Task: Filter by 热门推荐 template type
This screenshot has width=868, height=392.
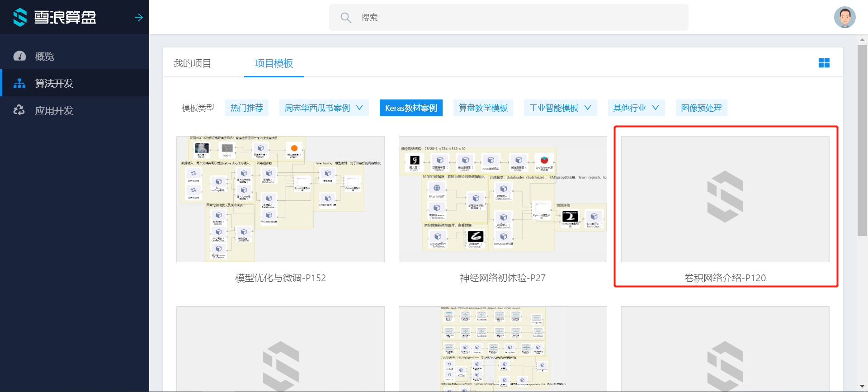Action: point(246,108)
